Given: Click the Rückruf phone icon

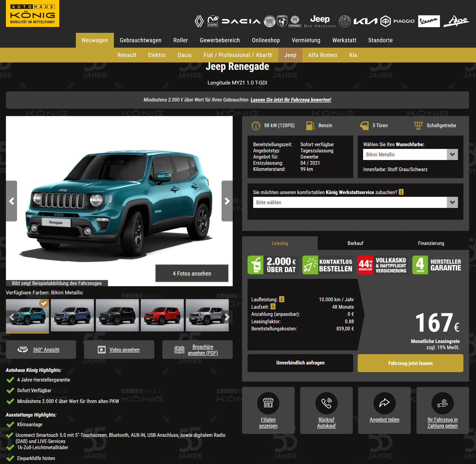Looking at the screenshot, I should tap(326, 403).
